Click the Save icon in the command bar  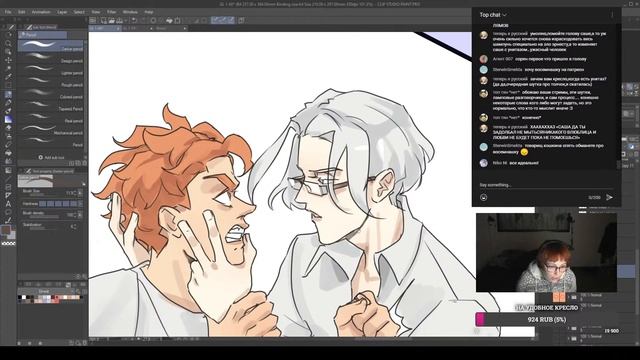tap(120, 20)
